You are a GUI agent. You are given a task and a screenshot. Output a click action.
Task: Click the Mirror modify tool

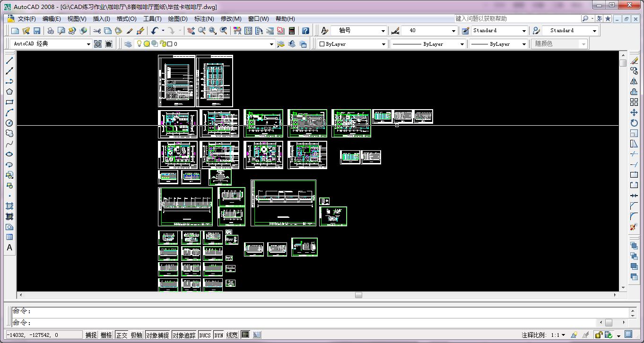click(634, 81)
